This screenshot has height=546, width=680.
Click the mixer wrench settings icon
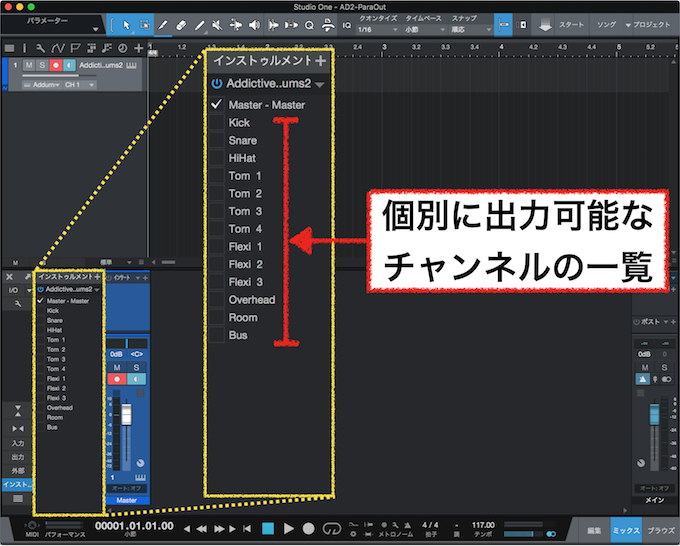(18, 304)
